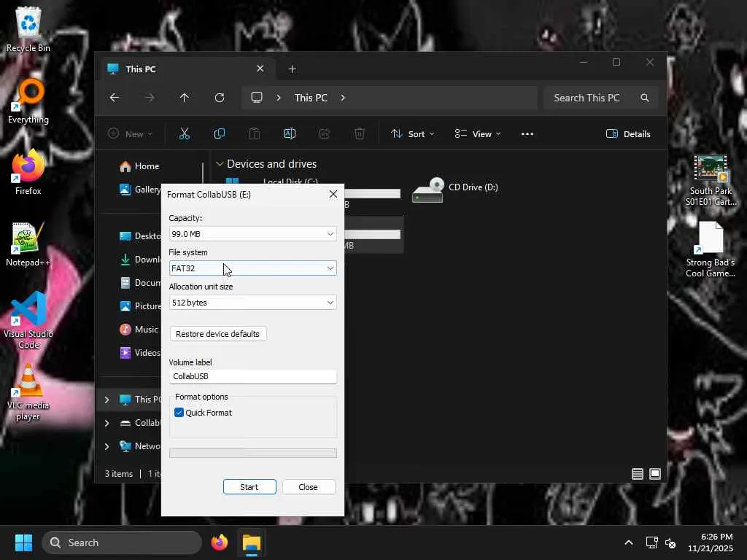
Task: Click the Rename icon in Explorer toolbar
Action: 289,133
